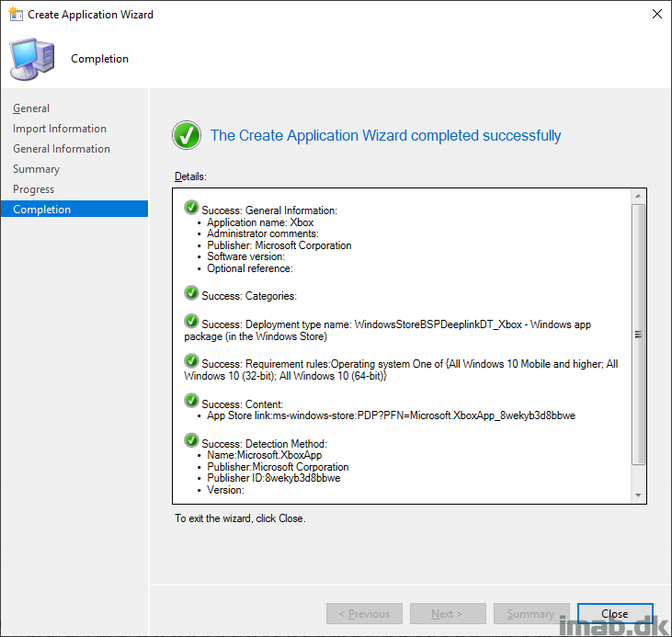Click the 'Administrator comments:' line
Screen dimensions: 672x637
coord(263,233)
